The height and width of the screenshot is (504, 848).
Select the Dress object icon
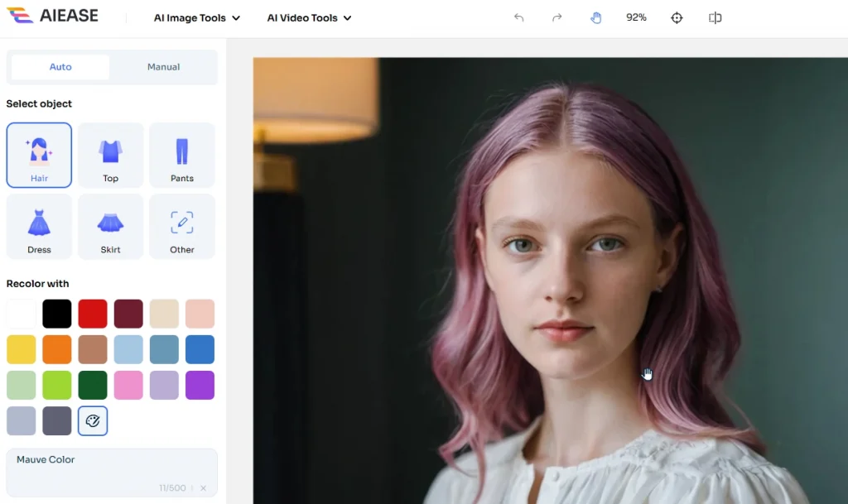pyautogui.click(x=39, y=227)
